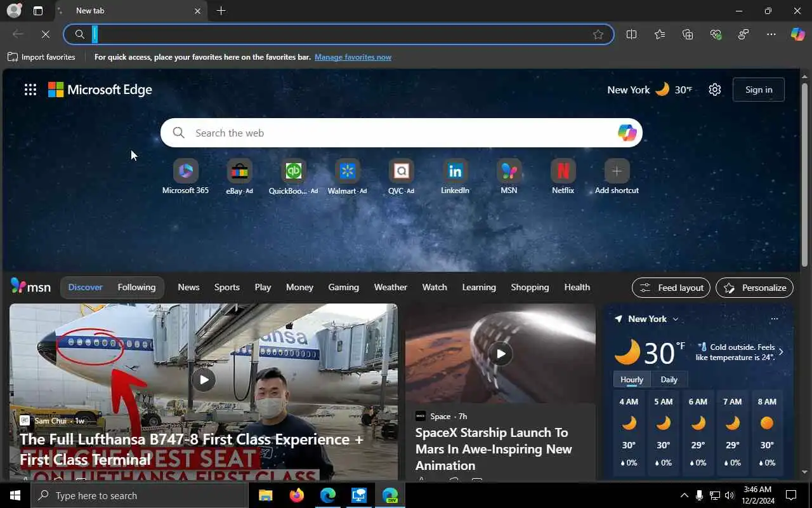The width and height of the screenshot is (812, 508).
Task: Open the Sports tab
Action: [226, 287]
